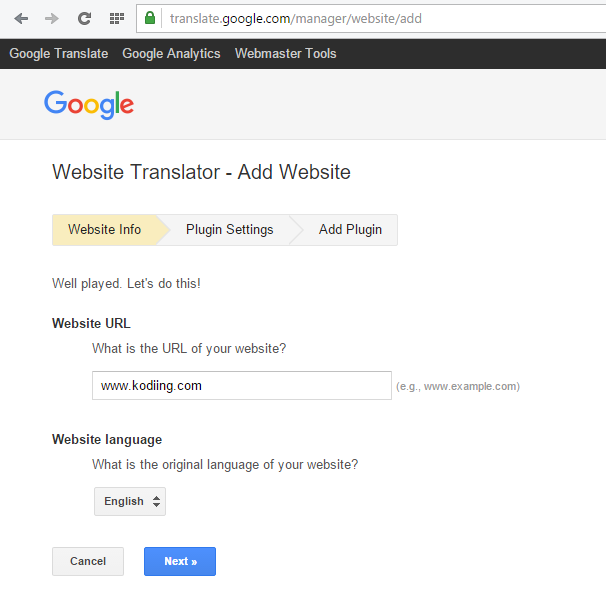The width and height of the screenshot is (606, 603).
Task: Select the Plugin Settings step
Action: tap(230, 230)
